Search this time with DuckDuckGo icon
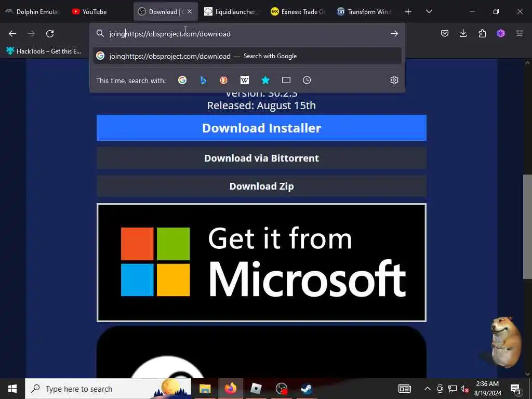 pos(223,80)
